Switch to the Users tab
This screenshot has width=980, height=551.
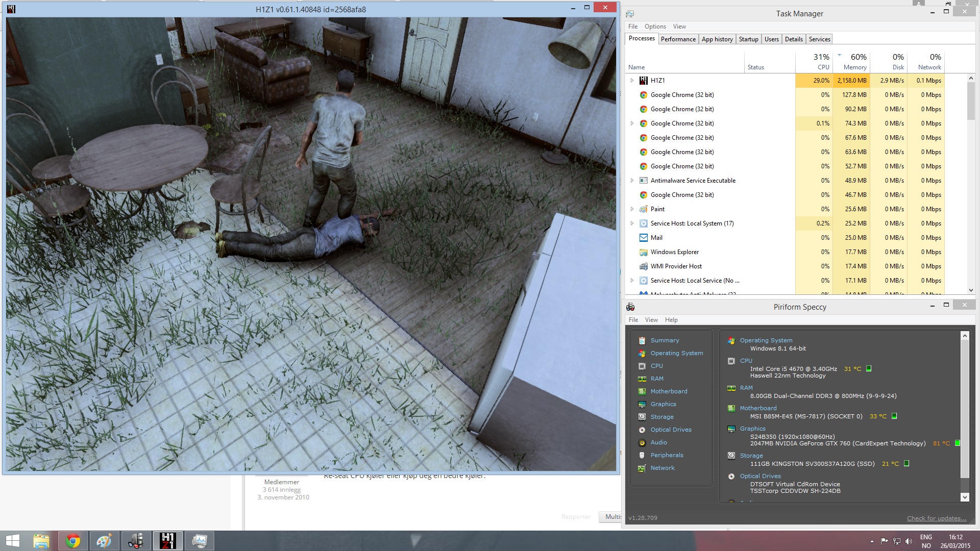(x=771, y=39)
